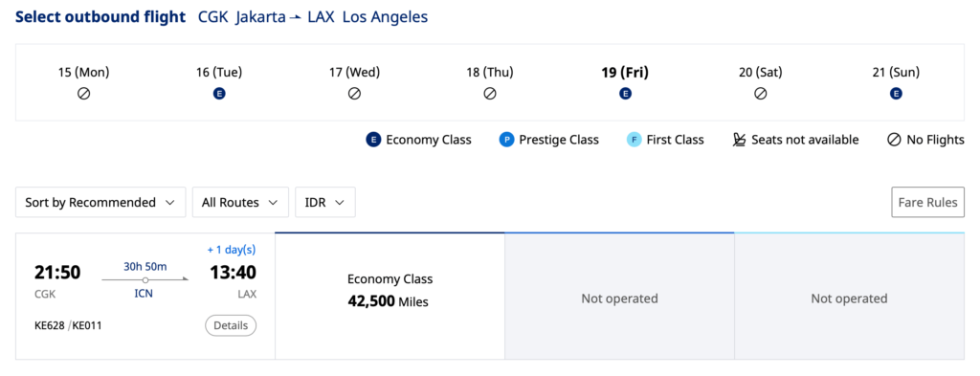This screenshot has width=980, height=376.
Task: Click the Prestige Class legend icon
Action: coord(506,140)
